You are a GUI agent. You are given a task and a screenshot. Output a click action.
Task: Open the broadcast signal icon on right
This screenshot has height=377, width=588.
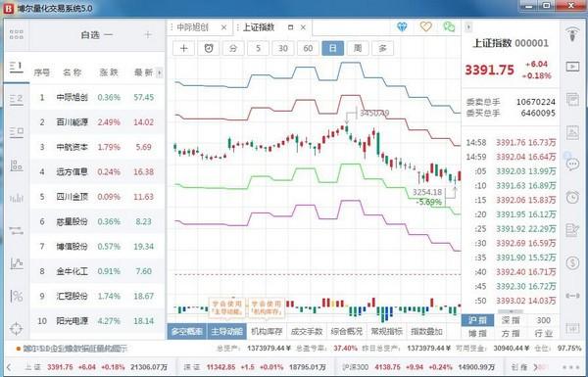(572, 34)
